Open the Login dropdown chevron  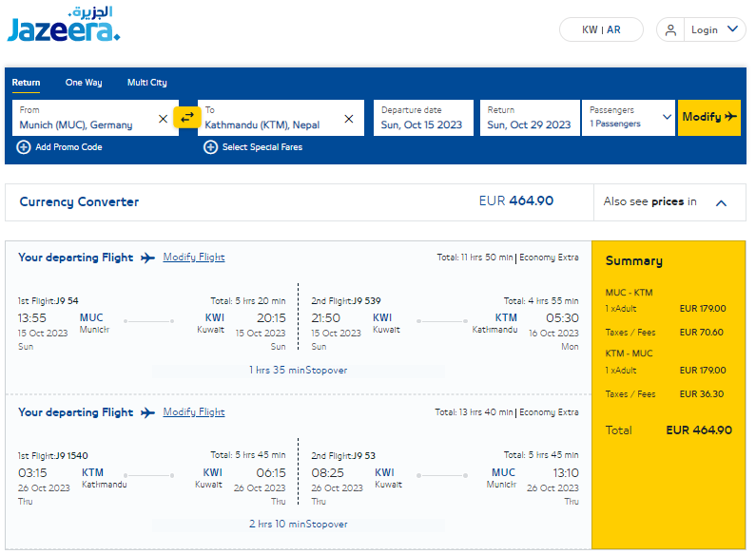(x=732, y=29)
